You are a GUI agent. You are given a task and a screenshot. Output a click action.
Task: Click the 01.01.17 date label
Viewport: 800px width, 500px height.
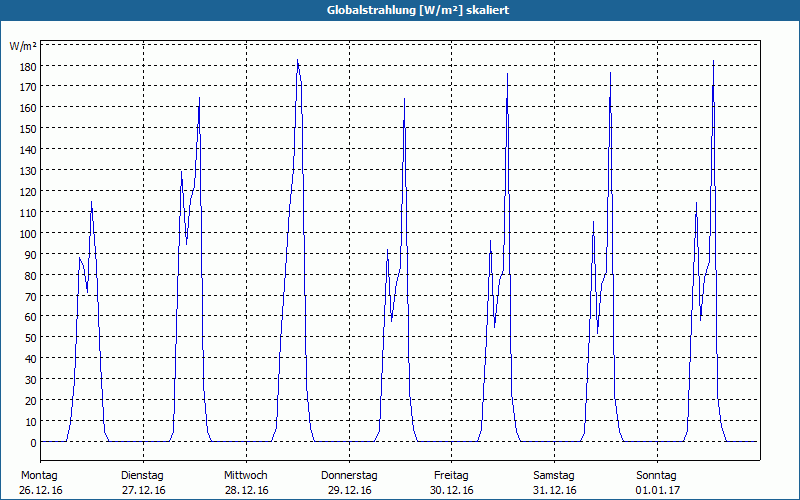[658, 491]
